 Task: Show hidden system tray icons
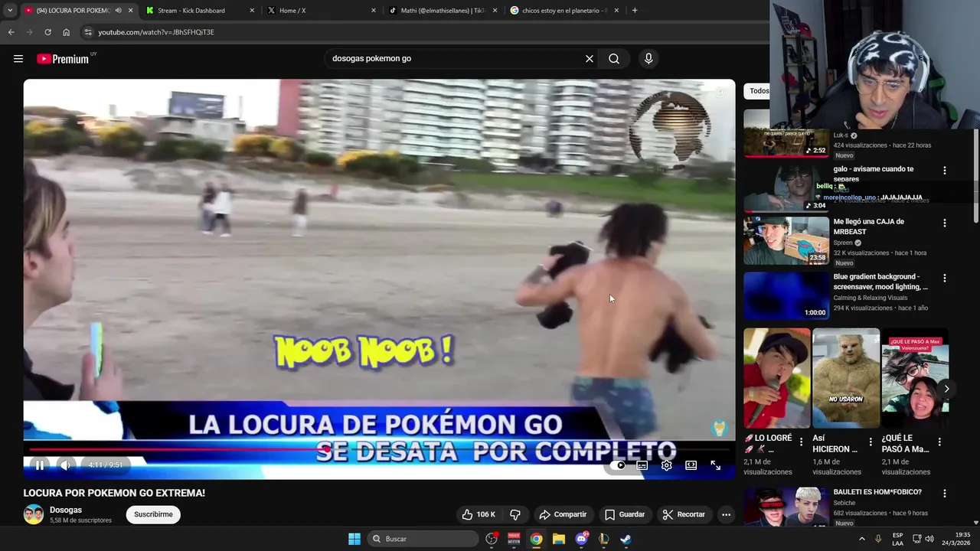coord(862,539)
